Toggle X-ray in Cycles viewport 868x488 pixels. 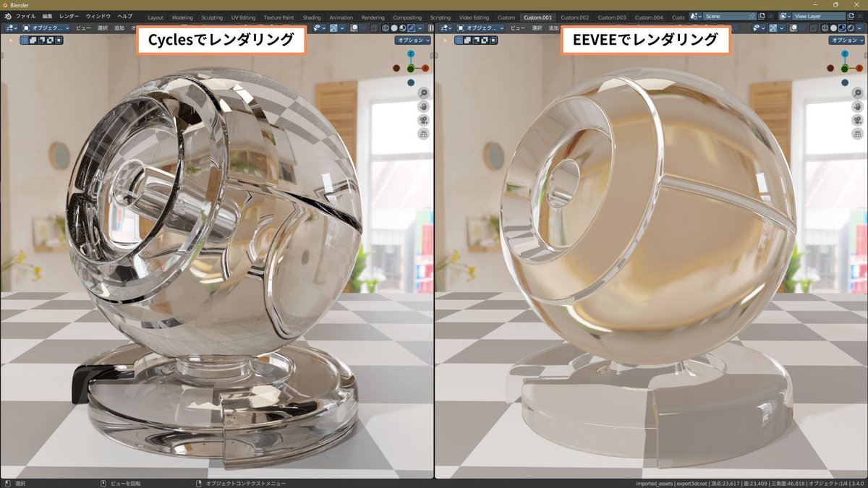pos(374,28)
